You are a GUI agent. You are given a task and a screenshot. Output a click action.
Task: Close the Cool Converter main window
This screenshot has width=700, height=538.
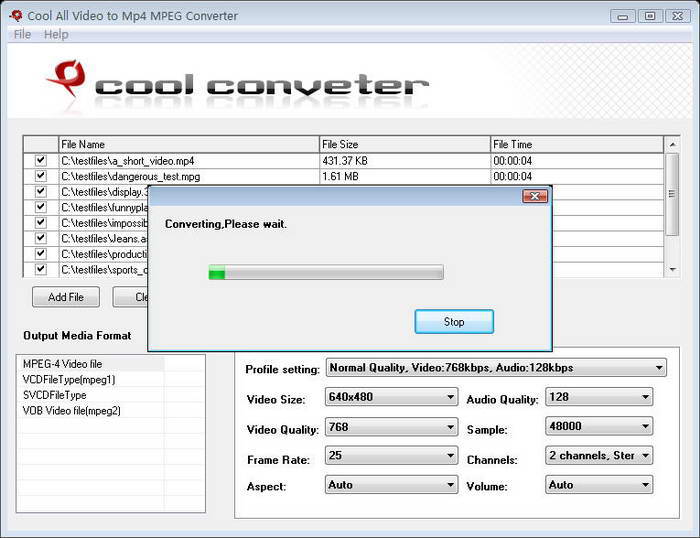click(x=678, y=16)
